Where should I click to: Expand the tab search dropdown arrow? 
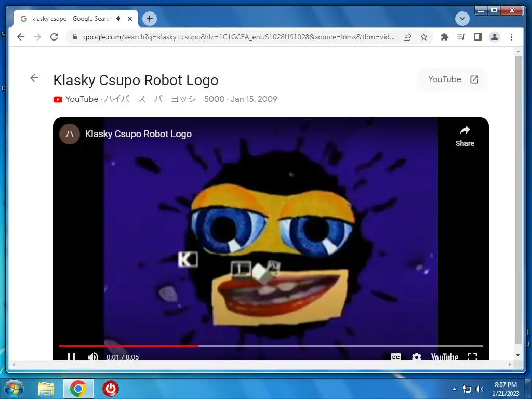(x=462, y=19)
